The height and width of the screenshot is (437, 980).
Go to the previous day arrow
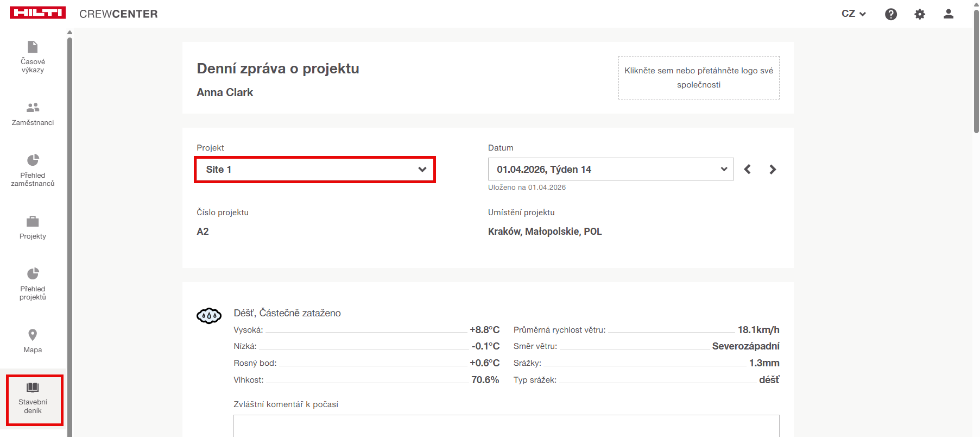748,170
